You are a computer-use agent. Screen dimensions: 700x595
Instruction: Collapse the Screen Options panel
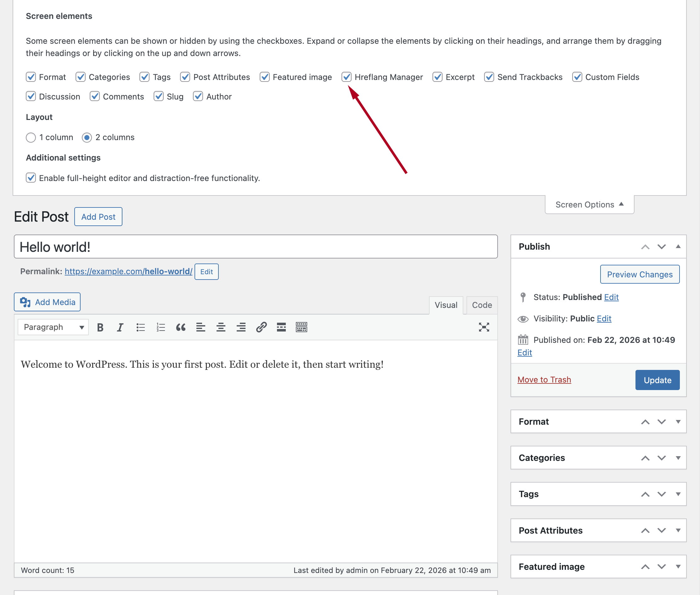(x=589, y=204)
